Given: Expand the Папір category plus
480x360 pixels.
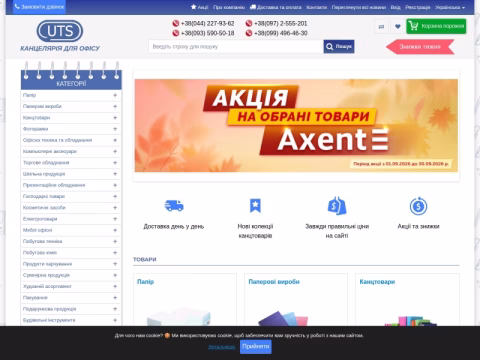Looking at the screenshot, I should (115, 95).
